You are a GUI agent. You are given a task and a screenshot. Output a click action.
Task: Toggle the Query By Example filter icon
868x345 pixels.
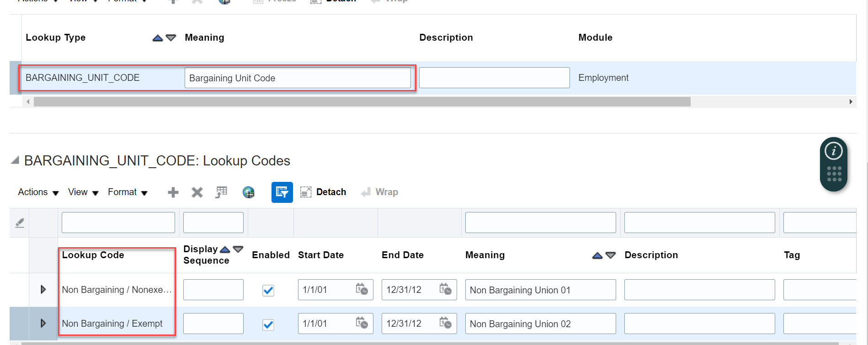282,192
